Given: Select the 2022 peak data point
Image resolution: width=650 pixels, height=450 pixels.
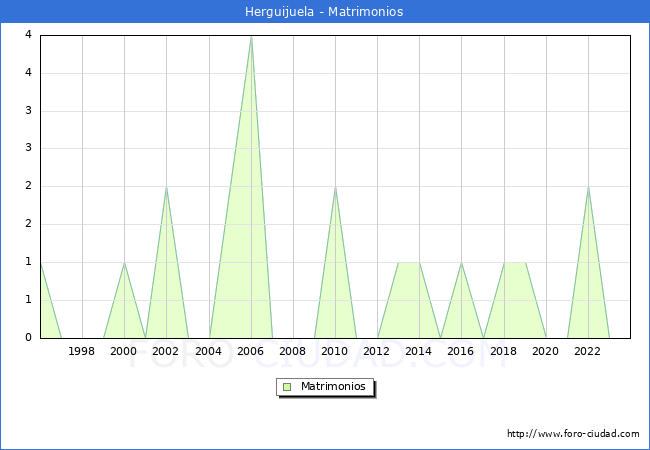Looking at the screenshot, I should coord(588,187).
